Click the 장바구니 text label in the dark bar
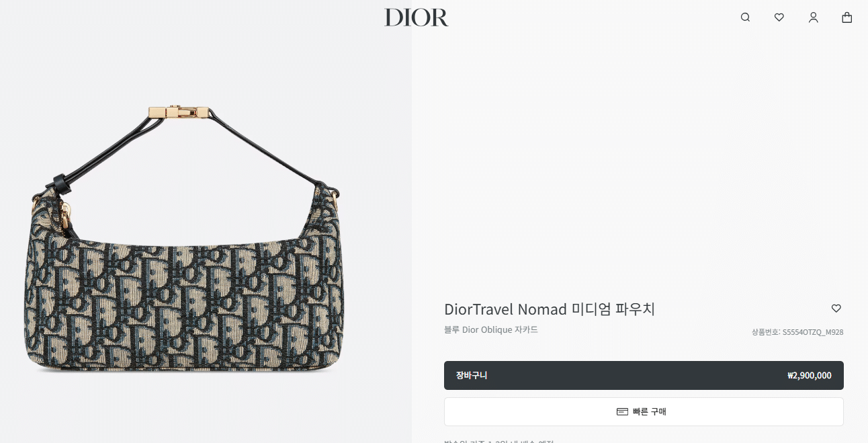This screenshot has height=443, width=868. pyautogui.click(x=472, y=376)
